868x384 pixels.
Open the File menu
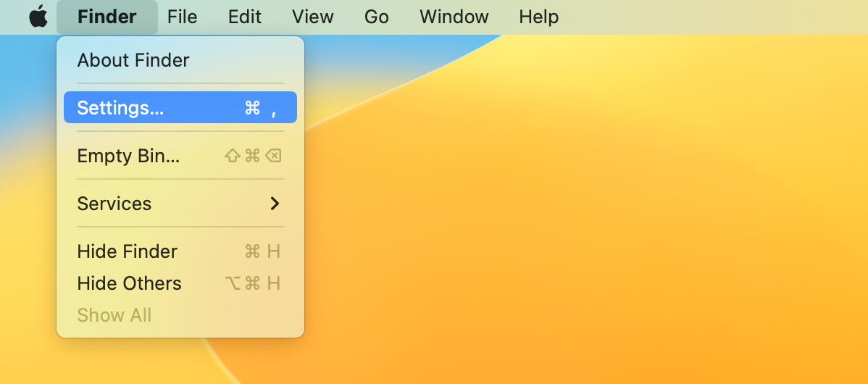click(182, 17)
